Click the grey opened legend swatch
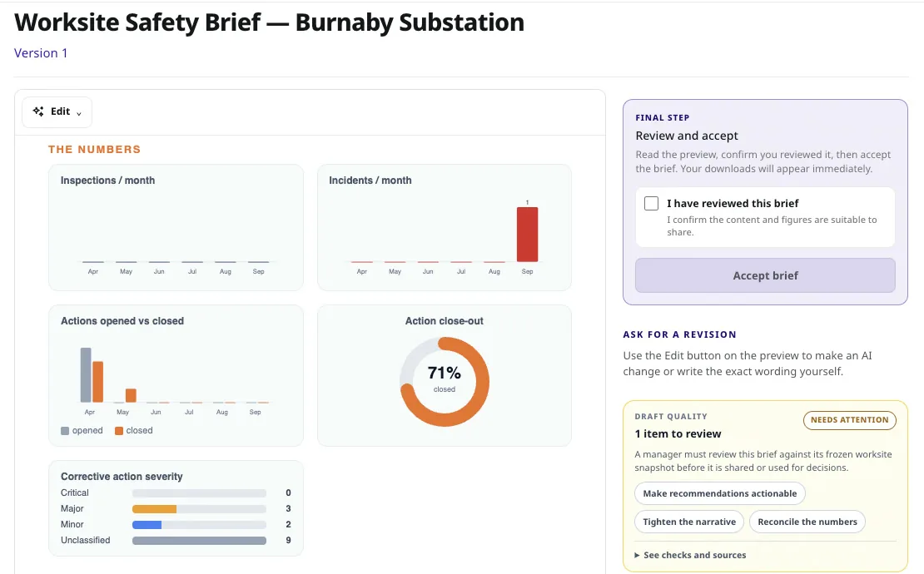The width and height of the screenshot is (924, 574). [x=65, y=431]
